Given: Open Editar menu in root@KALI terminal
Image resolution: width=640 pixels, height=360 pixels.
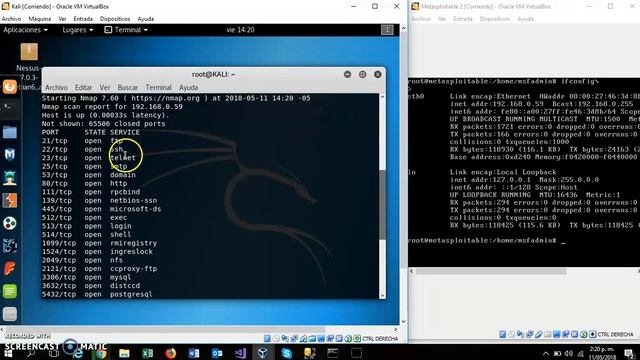Looking at the screenshot, I should 83,87.
